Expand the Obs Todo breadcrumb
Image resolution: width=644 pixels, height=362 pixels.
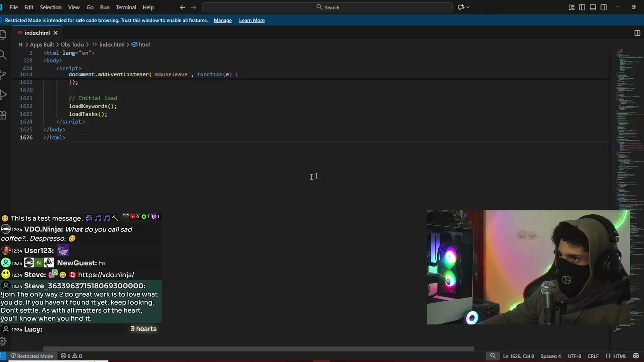[x=72, y=45]
